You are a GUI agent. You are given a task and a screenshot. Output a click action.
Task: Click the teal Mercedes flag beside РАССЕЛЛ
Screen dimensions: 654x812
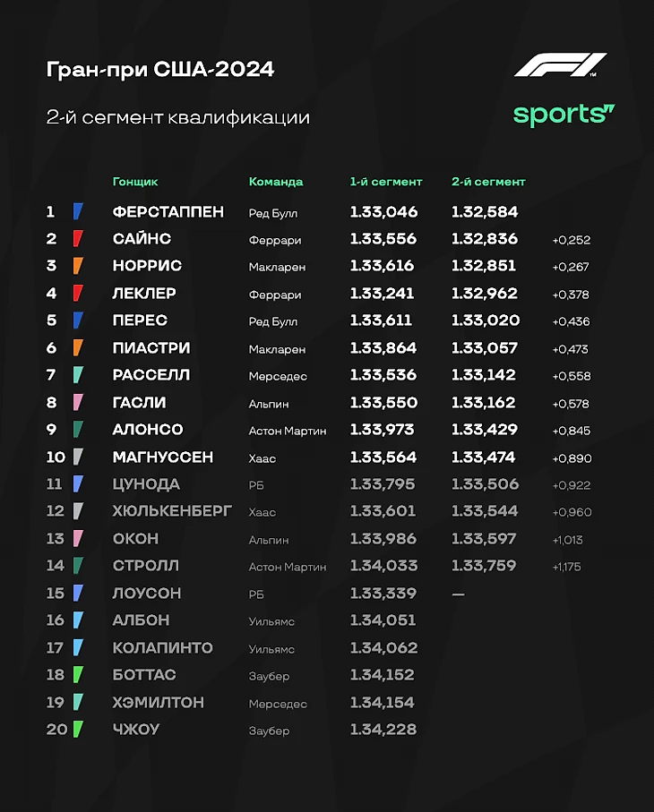78,375
